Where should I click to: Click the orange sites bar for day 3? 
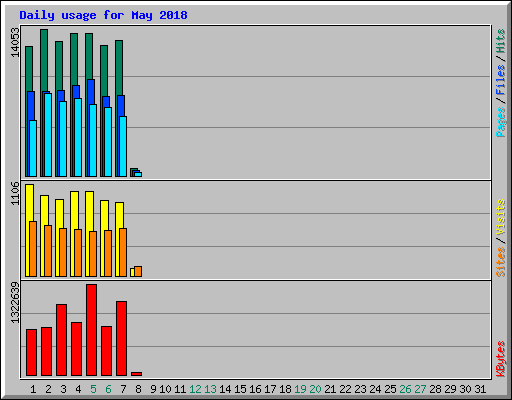63,252
